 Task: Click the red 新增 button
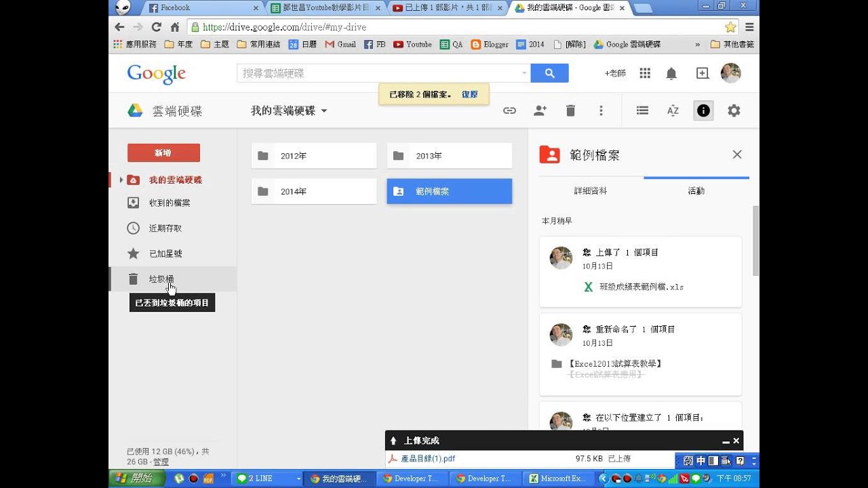tap(163, 152)
